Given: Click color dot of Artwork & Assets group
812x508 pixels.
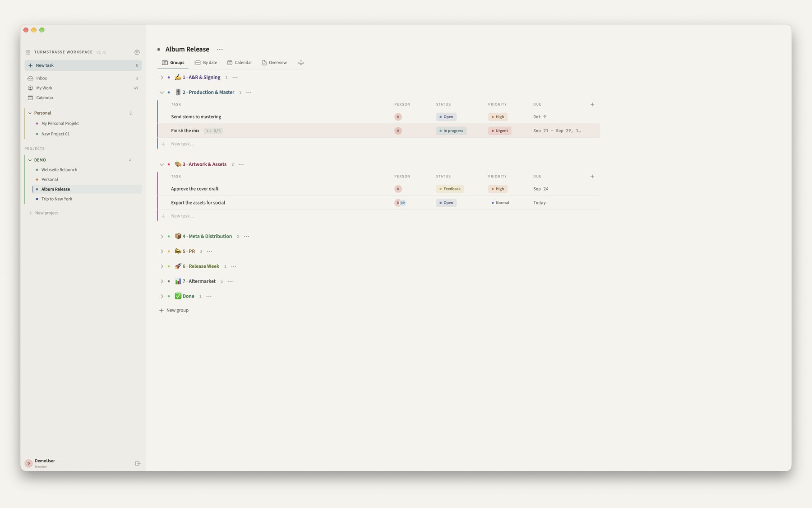Looking at the screenshot, I should coord(169,164).
